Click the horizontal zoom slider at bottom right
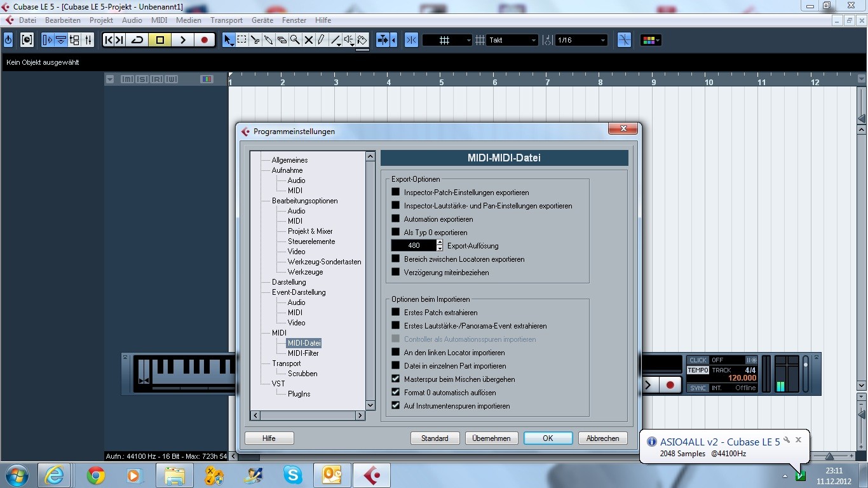Screen dimensions: 868x488 830,456
